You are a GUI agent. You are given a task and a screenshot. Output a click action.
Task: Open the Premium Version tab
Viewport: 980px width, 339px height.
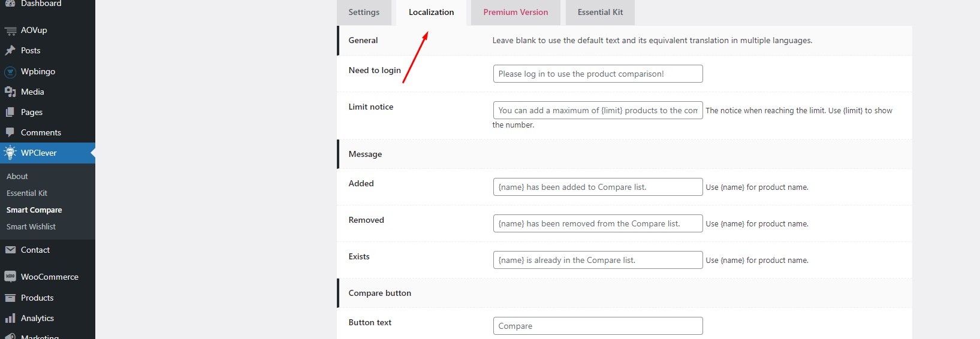[x=515, y=13]
